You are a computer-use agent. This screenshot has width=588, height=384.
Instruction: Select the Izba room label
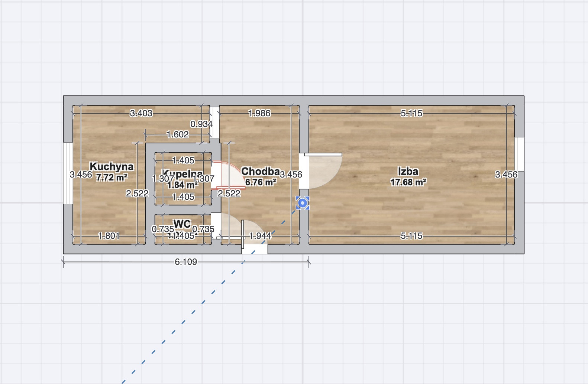(408, 172)
